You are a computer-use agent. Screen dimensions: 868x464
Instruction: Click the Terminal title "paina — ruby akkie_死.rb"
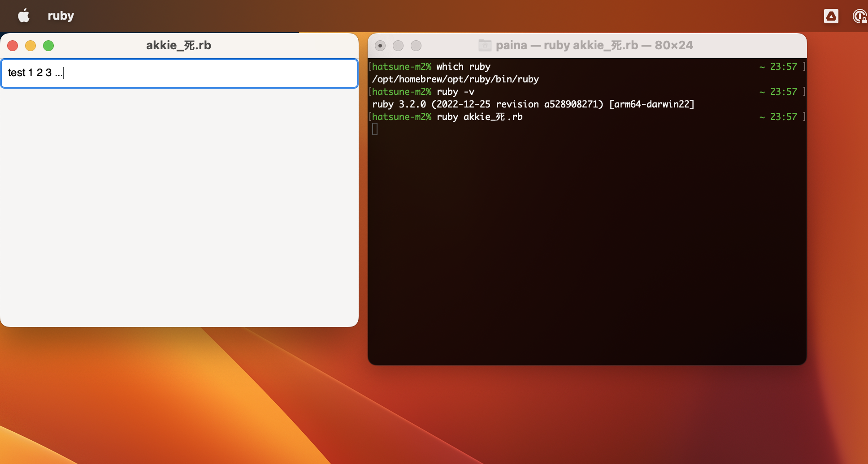[x=594, y=45]
